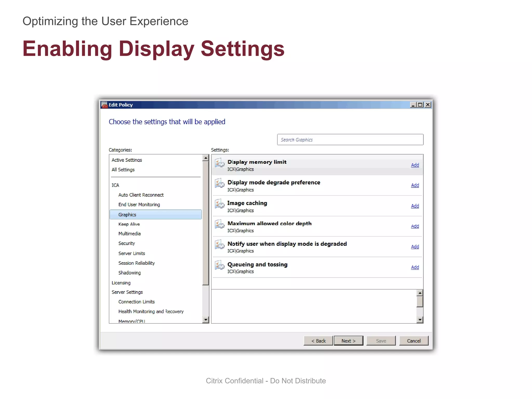The width and height of the screenshot is (532, 399).
Task: Focus the Search Graphics field
Action: [x=350, y=140]
